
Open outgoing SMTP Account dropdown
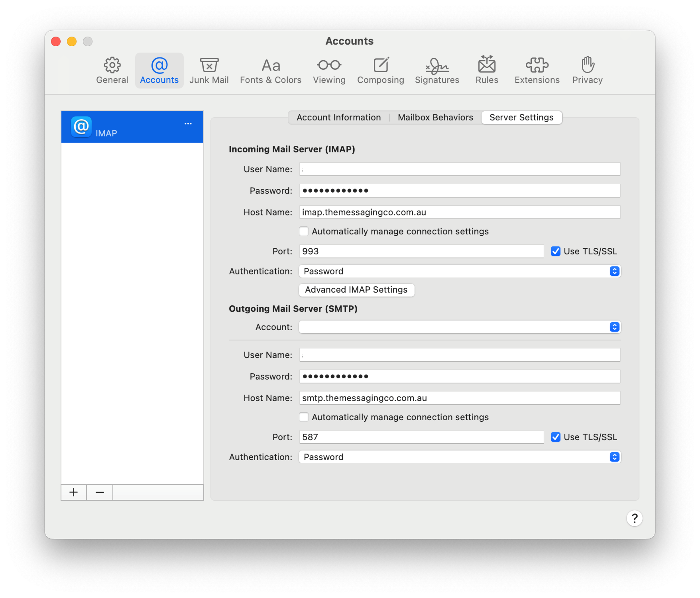point(459,327)
